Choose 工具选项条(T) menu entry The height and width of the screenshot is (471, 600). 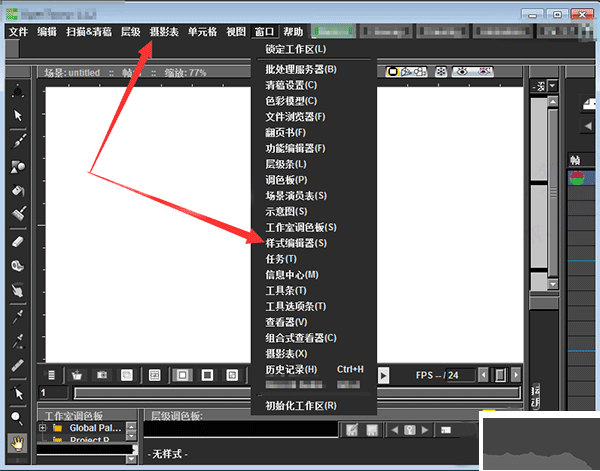coord(296,306)
